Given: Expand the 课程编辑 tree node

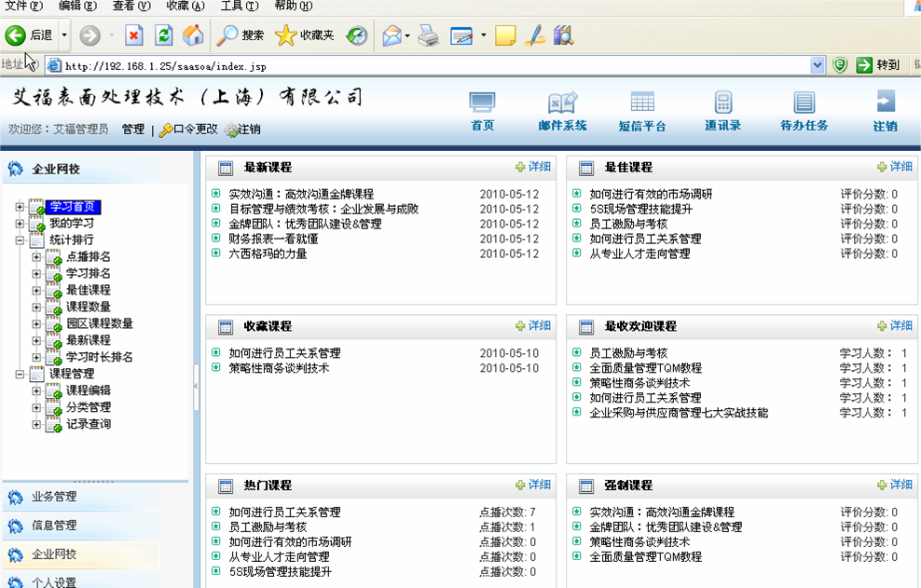Looking at the screenshot, I should 36,390.
